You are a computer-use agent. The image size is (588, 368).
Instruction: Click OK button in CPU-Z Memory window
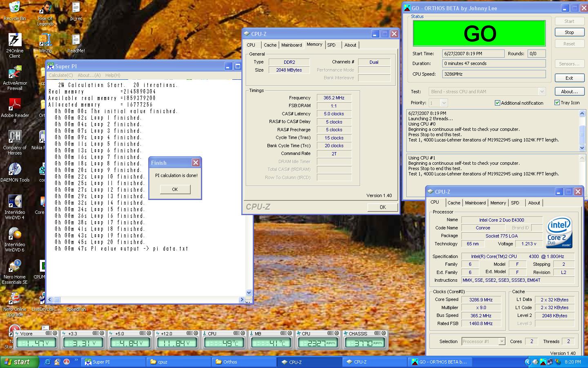tap(383, 207)
